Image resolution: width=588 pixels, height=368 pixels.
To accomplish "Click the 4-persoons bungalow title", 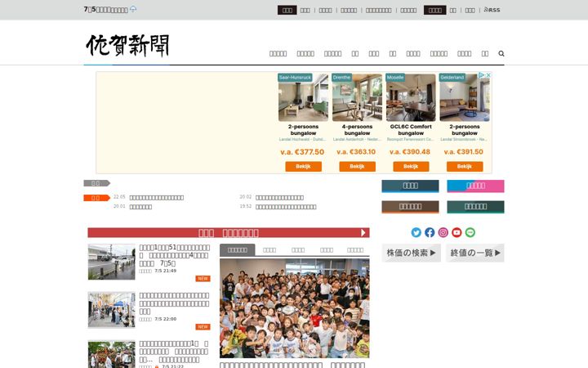I will 357,130.
